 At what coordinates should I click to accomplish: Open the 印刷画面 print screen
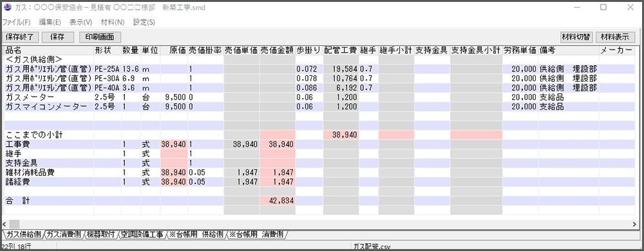100,37
